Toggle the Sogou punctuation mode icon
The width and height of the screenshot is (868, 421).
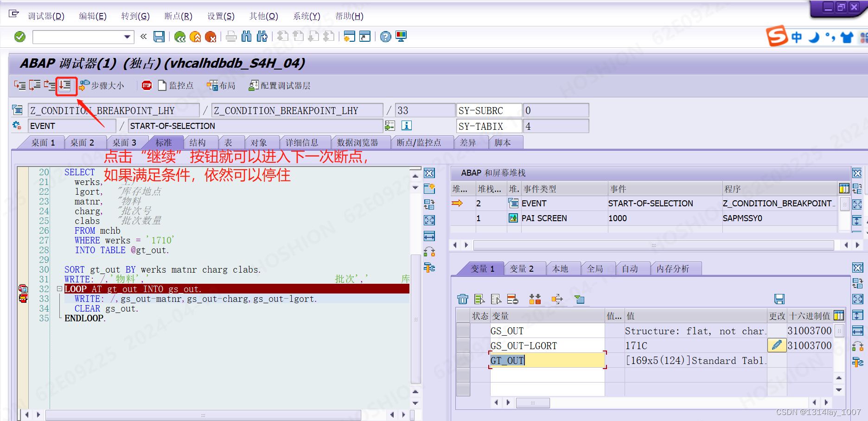[x=830, y=37]
